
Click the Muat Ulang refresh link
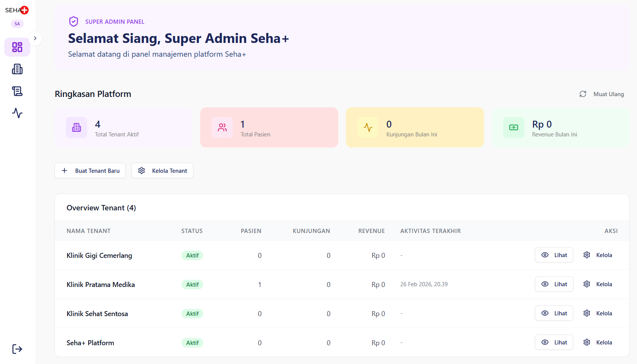point(608,94)
